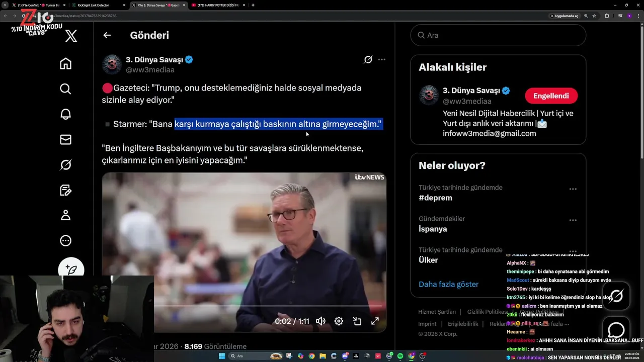The image size is (644, 362).
Task: Open post options three-dots menu
Action: point(382,59)
